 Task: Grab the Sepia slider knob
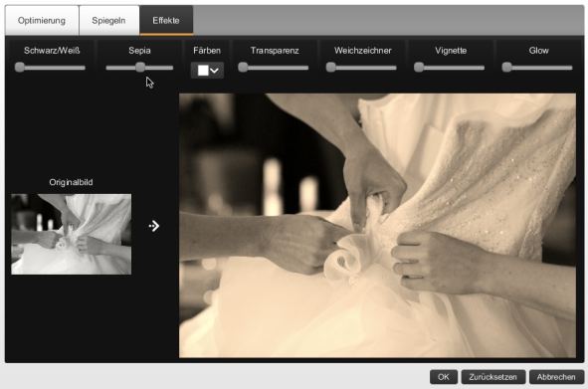[x=140, y=67]
